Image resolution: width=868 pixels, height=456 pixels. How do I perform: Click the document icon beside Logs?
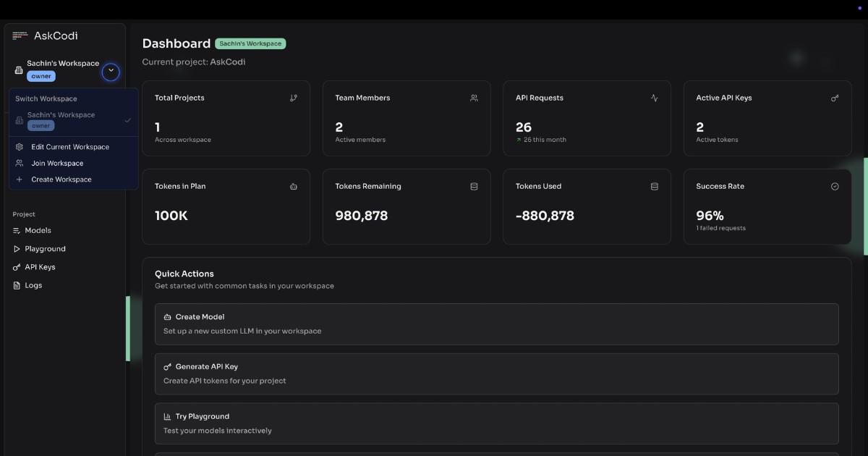click(x=17, y=285)
